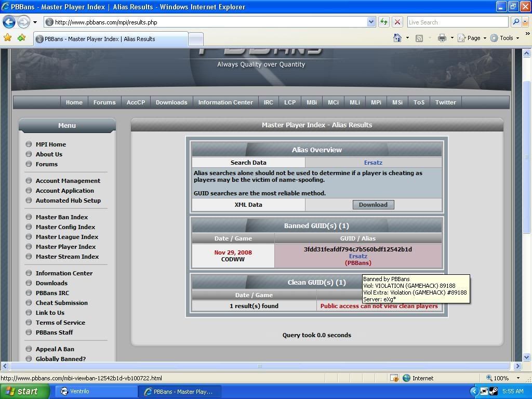Viewport: 532px width, 399px height.
Task: Open the Favorites Center star icon
Action: (7, 37)
